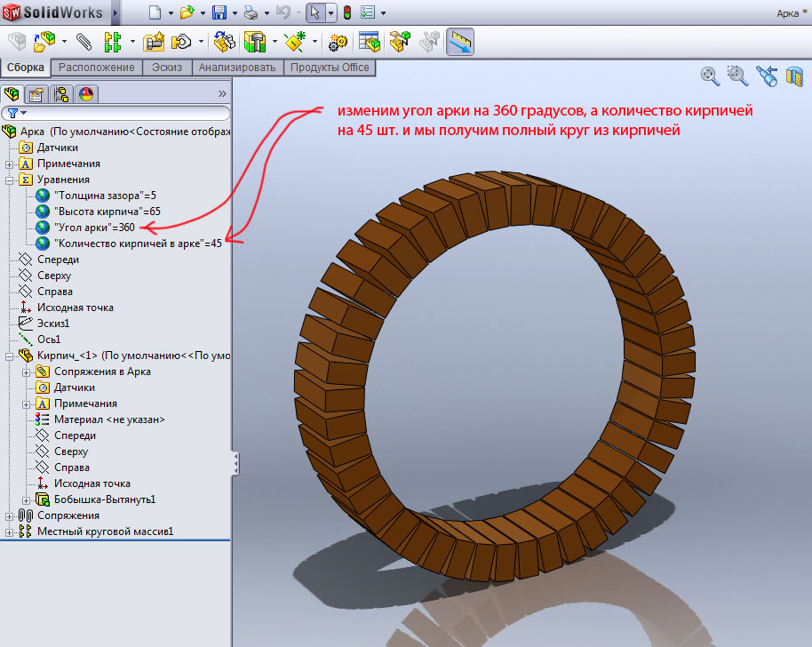Screen dimensions: 812x647
Task: Expand the Бобышка-Вытянуть1 feature
Action: pos(26,499)
